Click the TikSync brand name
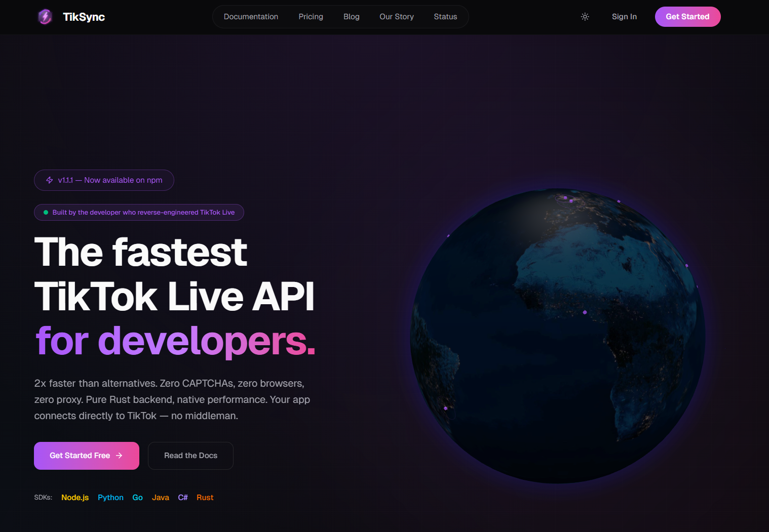 [x=84, y=17]
